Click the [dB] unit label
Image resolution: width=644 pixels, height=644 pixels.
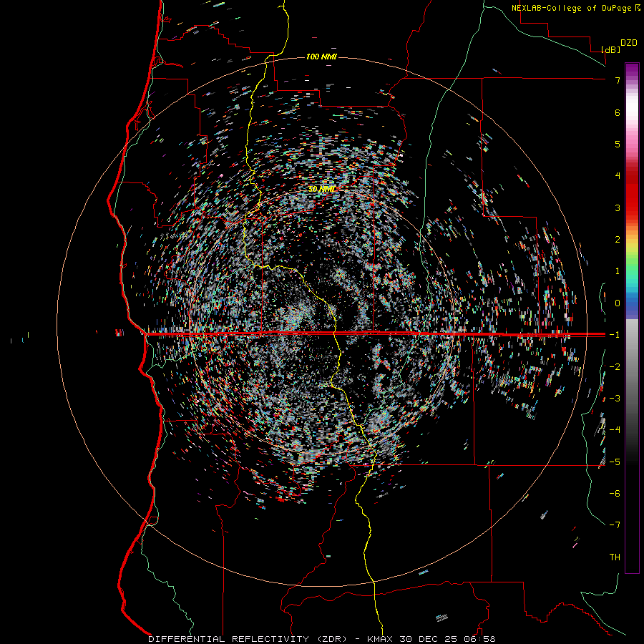click(x=610, y=49)
